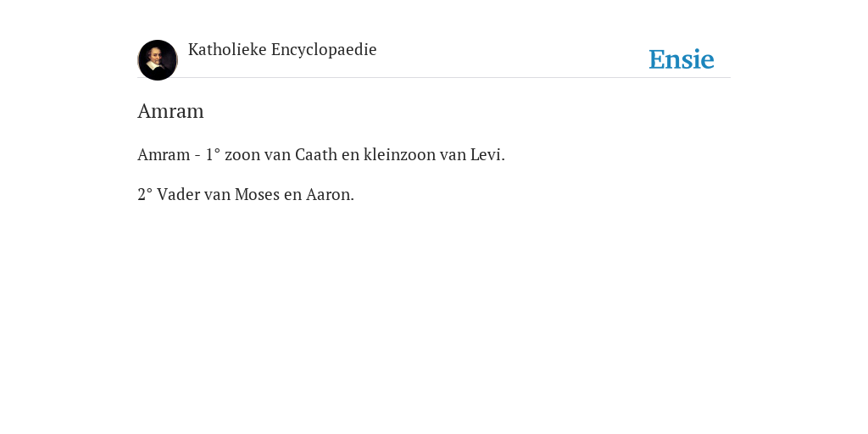Click the 2° marker of the second definition
The width and height of the screenshot is (868, 434).
pyautogui.click(x=144, y=194)
